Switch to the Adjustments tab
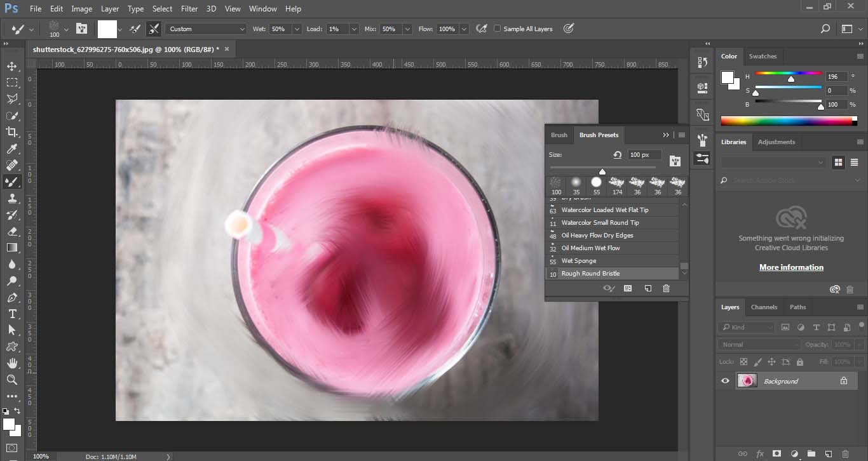 (x=776, y=142)
